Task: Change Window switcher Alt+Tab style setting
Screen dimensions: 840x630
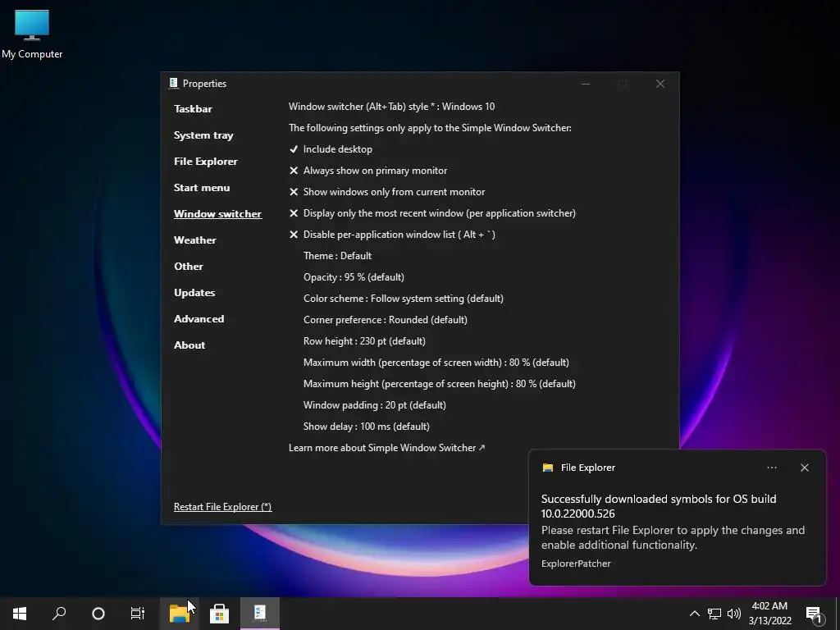Action: click(x=391, y=107)
